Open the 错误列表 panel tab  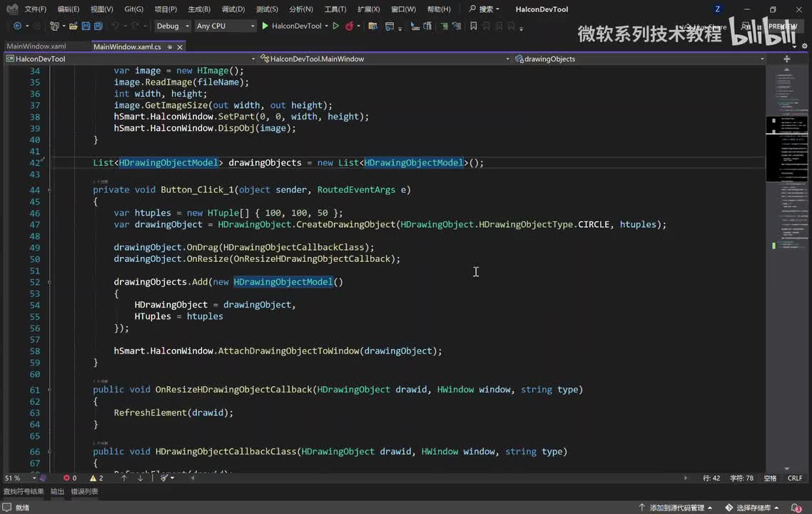click(x=84, y=491)
